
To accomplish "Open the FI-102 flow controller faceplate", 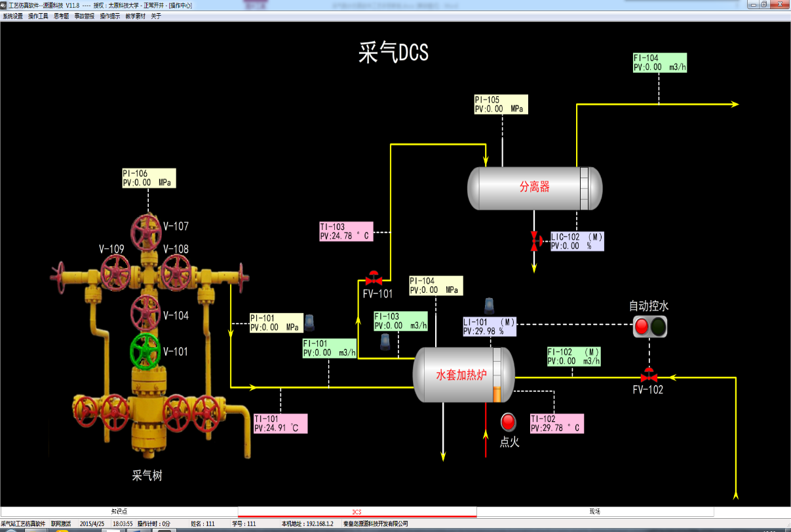I will point(573,356).
